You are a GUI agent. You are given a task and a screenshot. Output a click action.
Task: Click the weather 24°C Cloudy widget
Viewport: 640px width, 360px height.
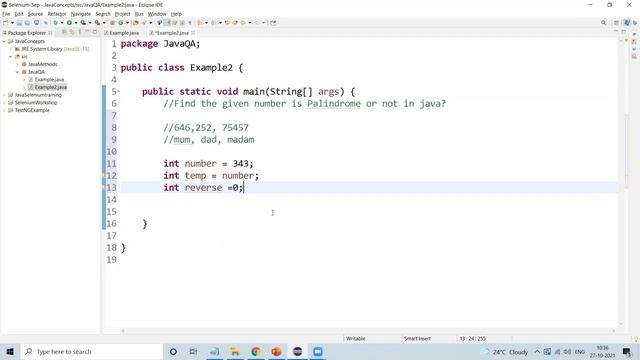point(505,352)
